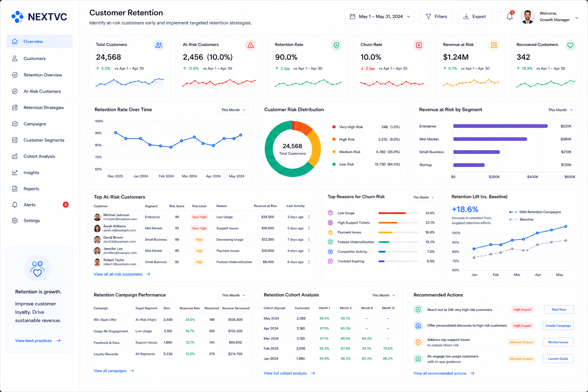Viewport: 588px width, 392px height.
Task: Click the With Retention Campaigns legend entry
Action: point(535,212)
